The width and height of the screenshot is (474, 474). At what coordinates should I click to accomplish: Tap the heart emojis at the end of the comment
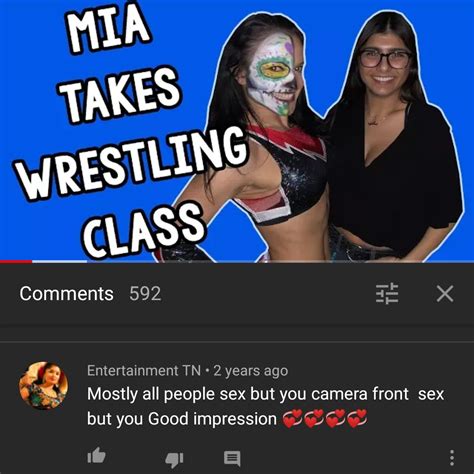pos(325,419)
